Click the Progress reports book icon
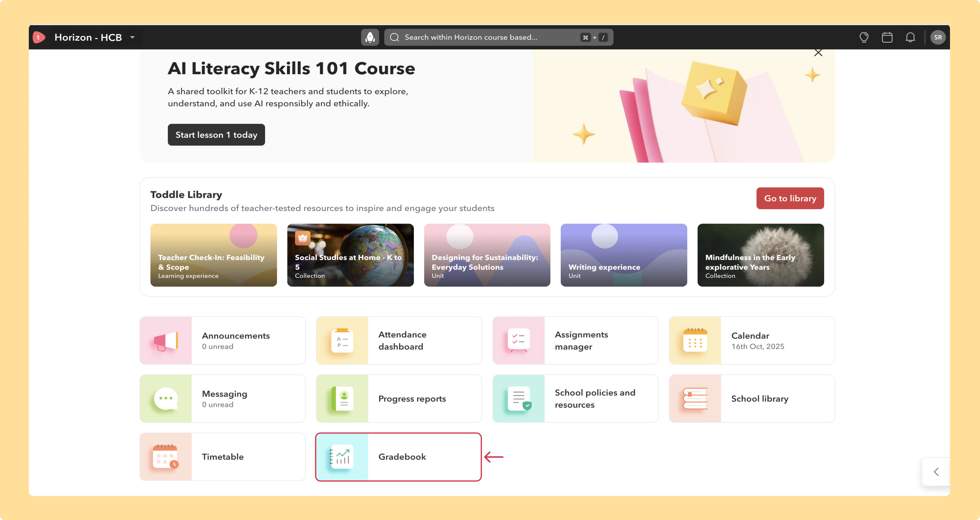The height and width of the screenshot is (520, 980). coord(342,399)
